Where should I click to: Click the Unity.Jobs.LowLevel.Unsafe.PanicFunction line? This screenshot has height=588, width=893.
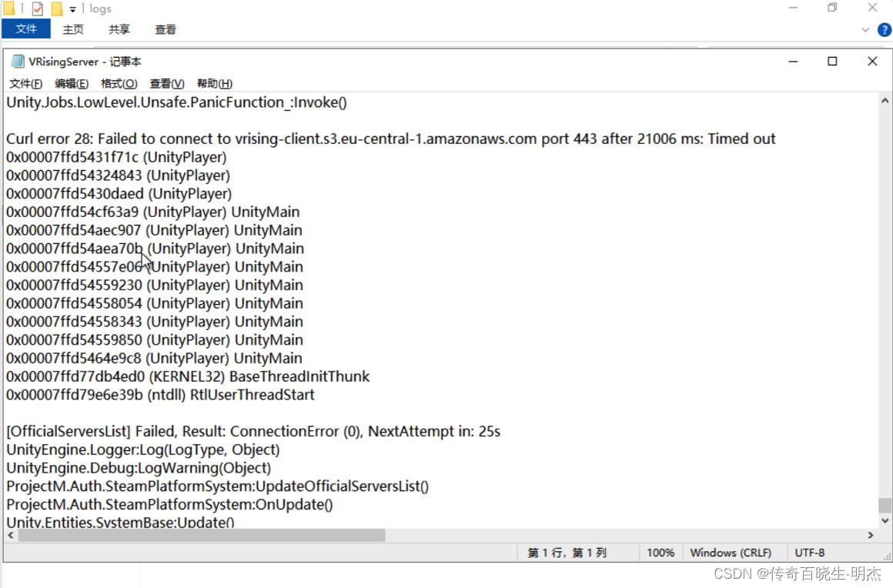click(176, 102)
